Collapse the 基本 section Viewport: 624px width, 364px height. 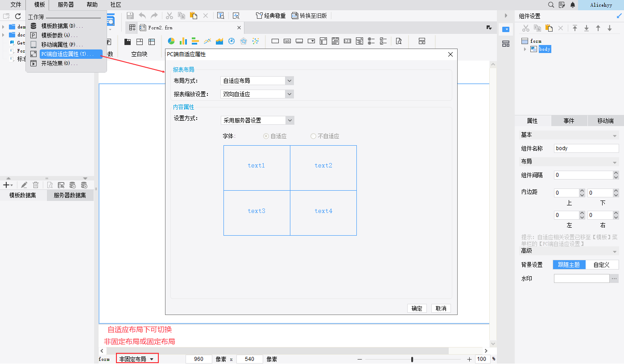pos(615,135)
